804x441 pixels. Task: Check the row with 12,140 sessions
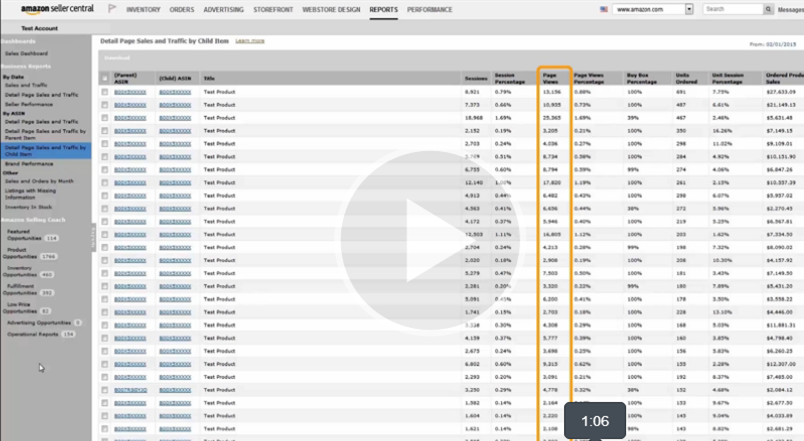point(105,183)
